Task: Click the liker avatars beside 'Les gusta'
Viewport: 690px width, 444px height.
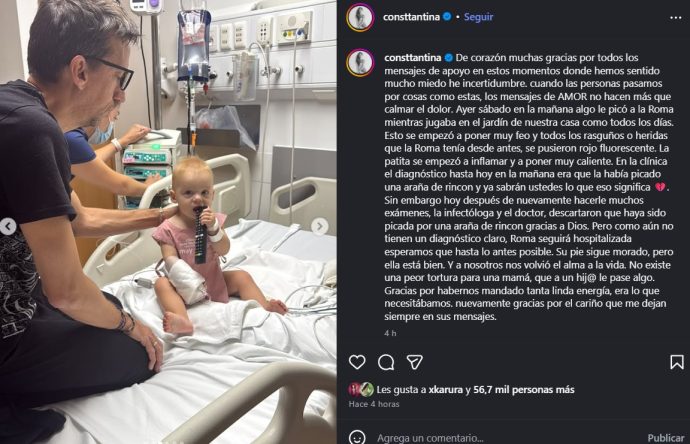Action: pos(361,389)
